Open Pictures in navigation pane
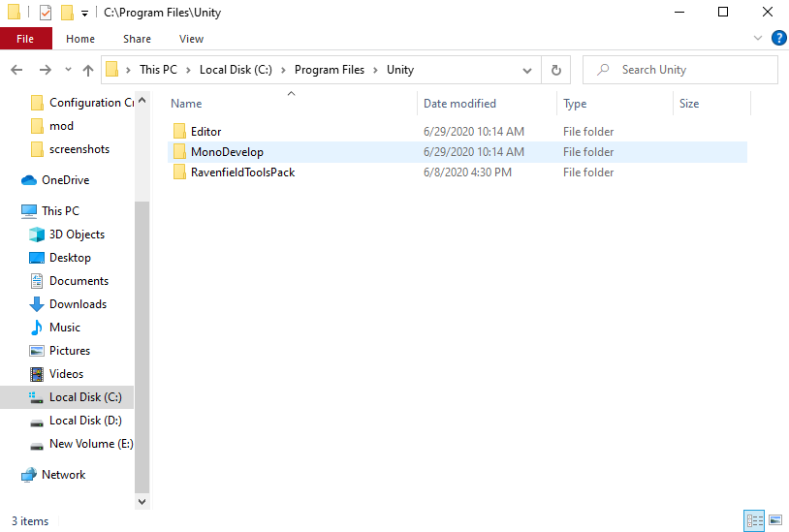The image size is (789, 532). [x=59, y=351]
